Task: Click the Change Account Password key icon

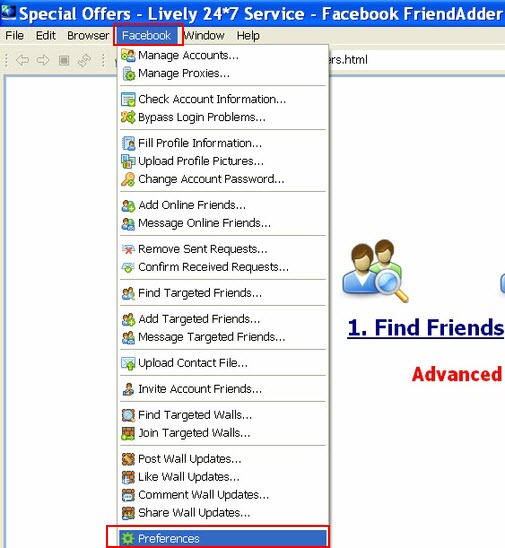Action: 128,179
